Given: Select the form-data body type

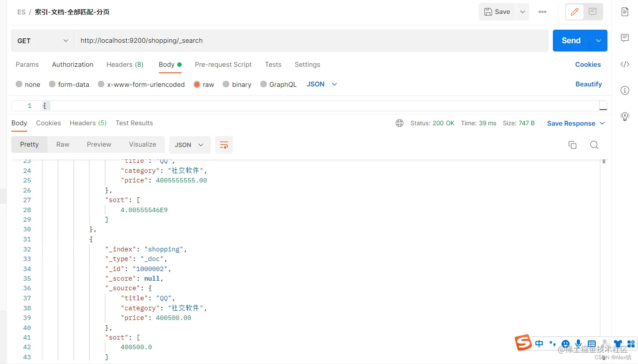Looking at the screenshot, I should [69, 84].
